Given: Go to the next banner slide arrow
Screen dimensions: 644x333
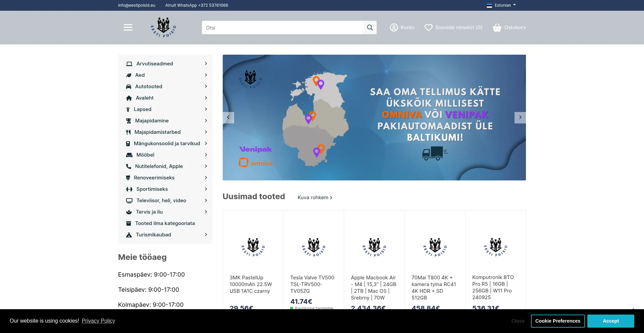Looking at the screenshot, I should [520, 117].
